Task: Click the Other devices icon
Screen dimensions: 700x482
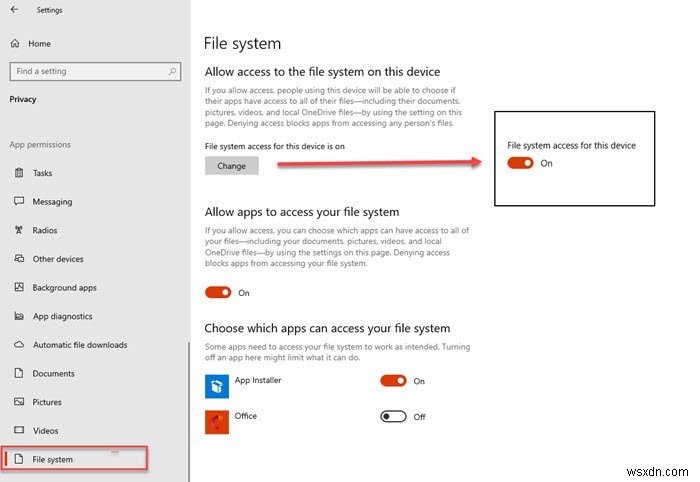Action: 19,259
